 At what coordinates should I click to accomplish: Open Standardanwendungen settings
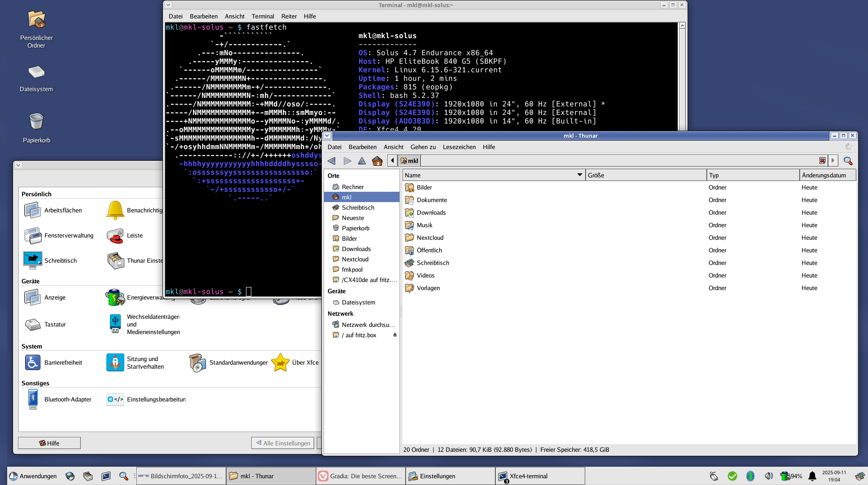point(228,362)
